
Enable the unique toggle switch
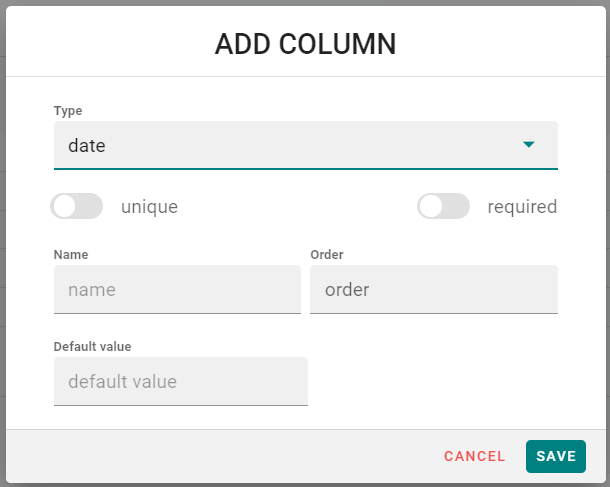tap(77, 207)
